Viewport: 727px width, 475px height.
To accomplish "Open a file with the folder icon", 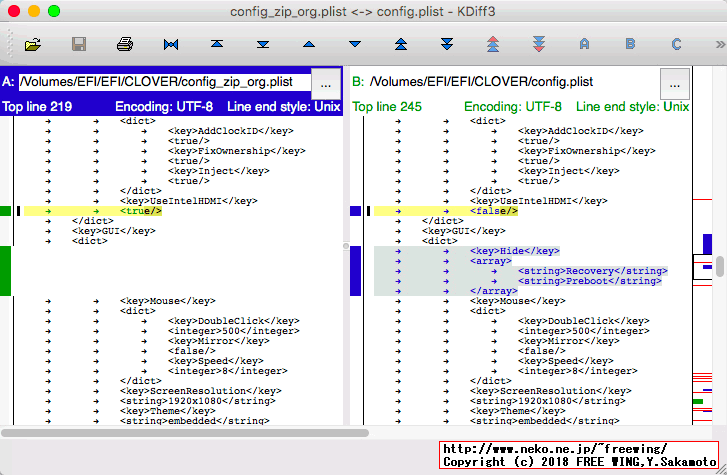I will pyautogui.click(x=32, y=45).
